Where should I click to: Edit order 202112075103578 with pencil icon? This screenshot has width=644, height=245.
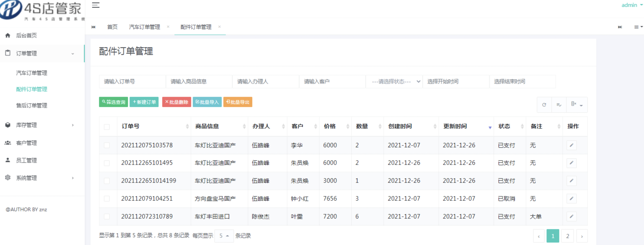(x=571, y=145)
